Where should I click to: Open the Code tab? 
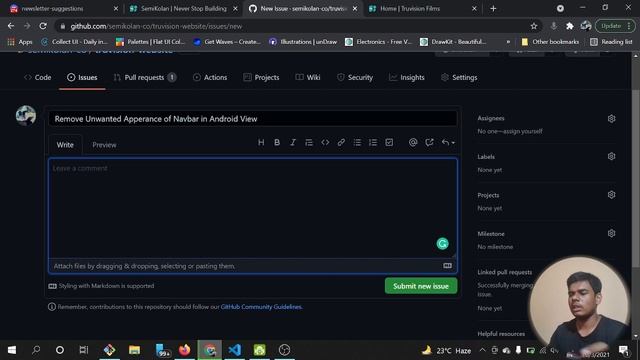click(x=38, y=77)
